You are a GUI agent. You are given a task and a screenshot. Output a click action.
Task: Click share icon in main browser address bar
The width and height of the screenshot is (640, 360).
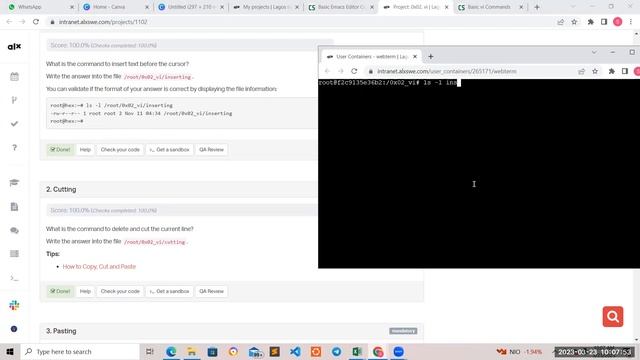pos(560,22)
